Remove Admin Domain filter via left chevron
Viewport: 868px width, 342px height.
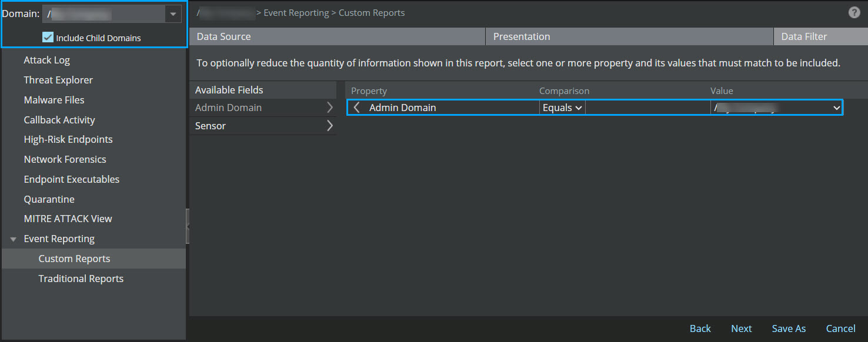pos(357,108)
